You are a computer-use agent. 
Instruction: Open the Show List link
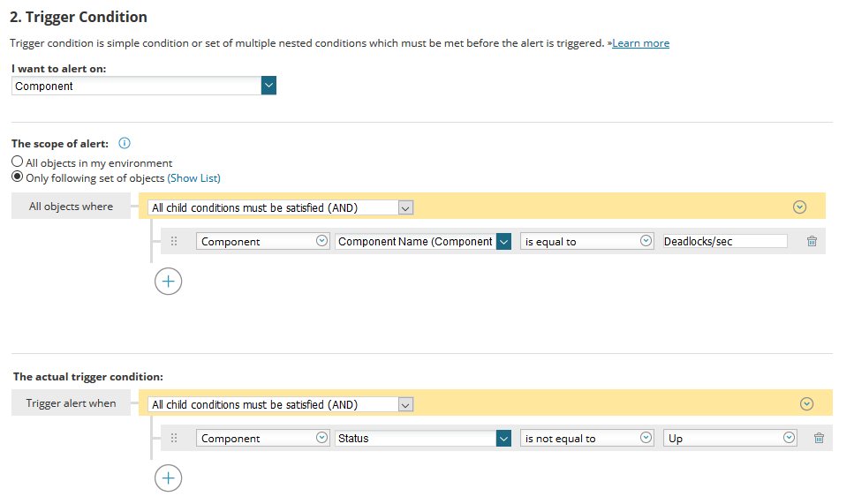coord(194,178)
